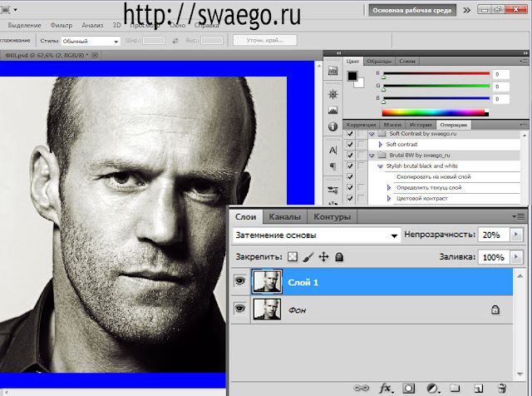Hide Слой 1 layer visibility eye
Image resolution: width=532 pixels, height=396 pixels.
pos(240,281)
